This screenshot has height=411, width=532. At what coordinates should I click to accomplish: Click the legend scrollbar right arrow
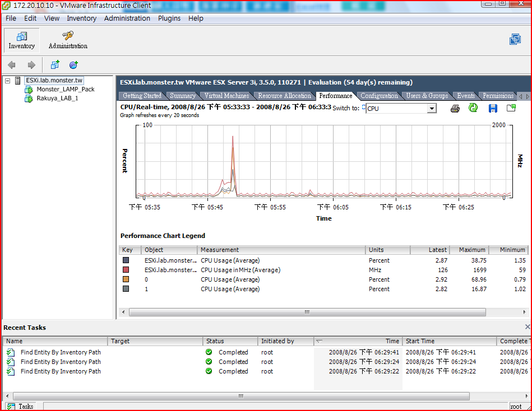click(525, 312)
